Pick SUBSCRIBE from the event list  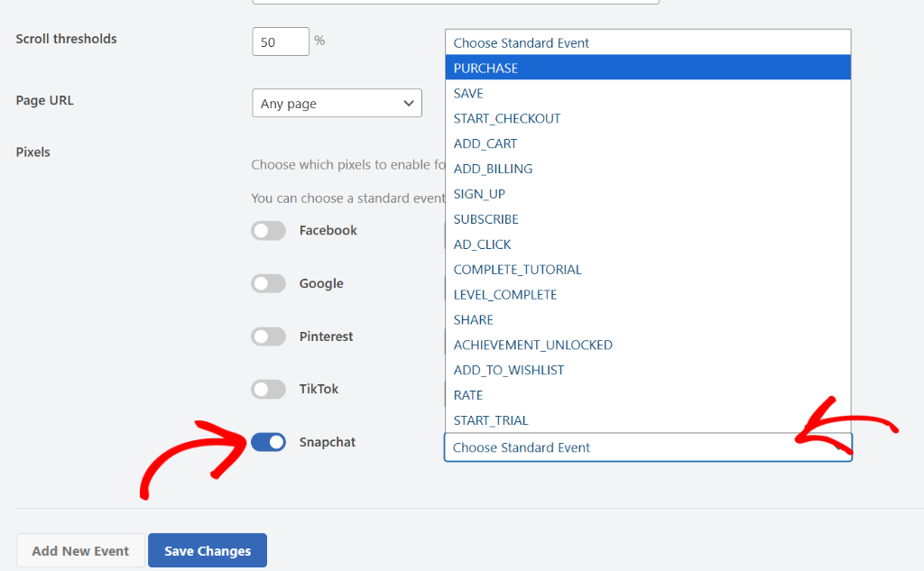point(485,219)
